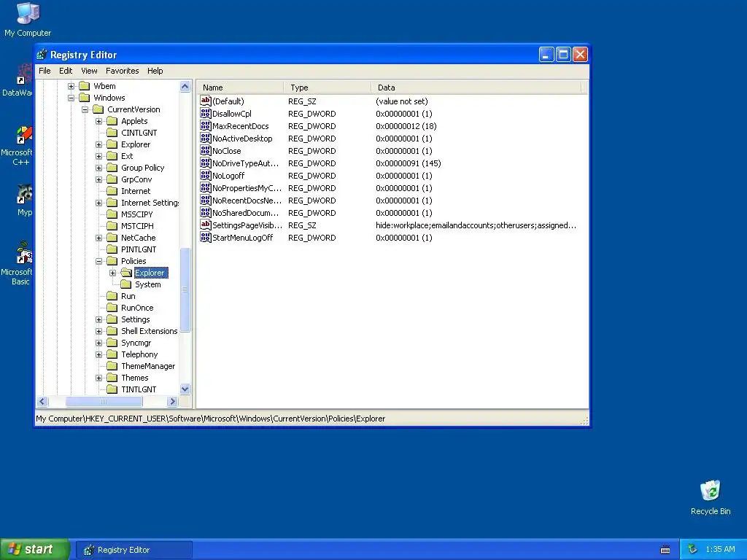This screenshot has height=560, width=747.
Task: Click the NoLogoff DWORD value icon
Action: [x=205, y=175]
